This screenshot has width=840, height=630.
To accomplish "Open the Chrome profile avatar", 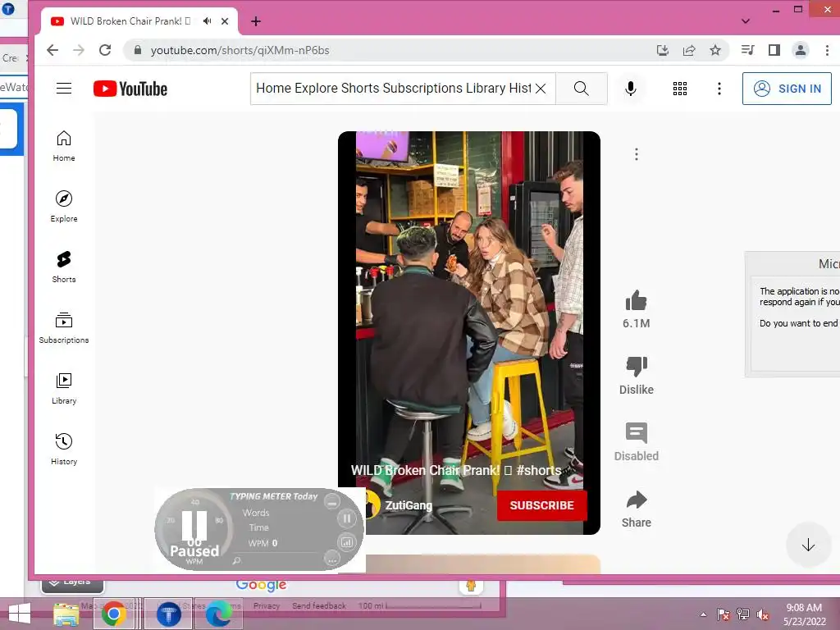I will [801, 50].
